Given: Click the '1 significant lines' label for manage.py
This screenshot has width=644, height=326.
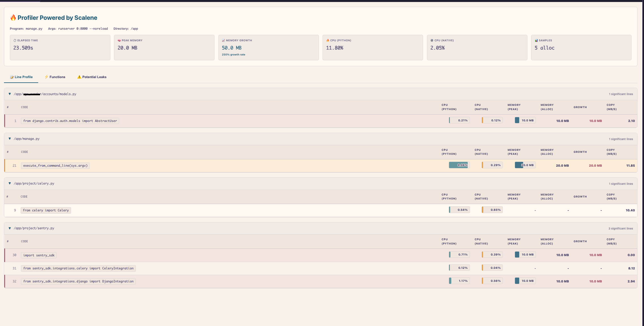Looking at the screenshot, I should pos(621,139).
